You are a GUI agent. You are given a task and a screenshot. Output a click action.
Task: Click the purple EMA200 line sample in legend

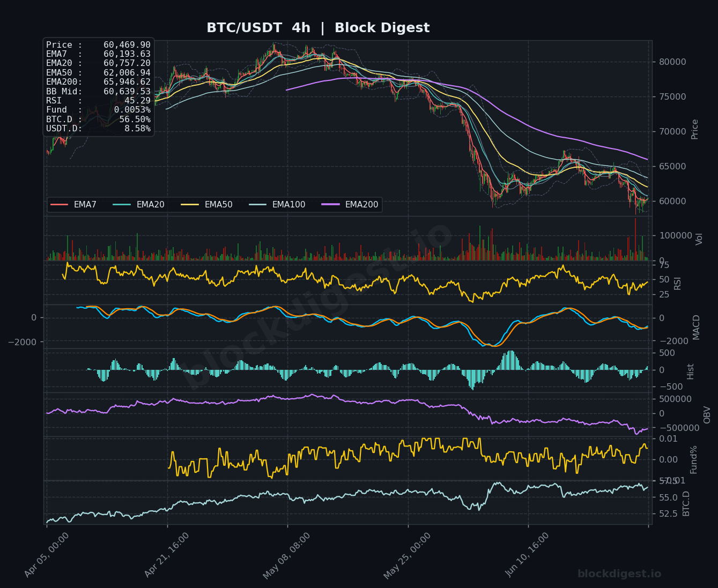click(330, 205)
